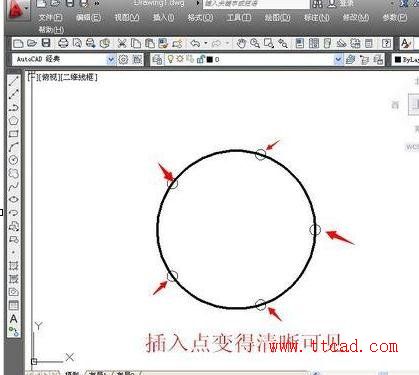Viewport: 419px width, 375px height.
Task: Select the Rectangle draw tool
Action: 14,134
